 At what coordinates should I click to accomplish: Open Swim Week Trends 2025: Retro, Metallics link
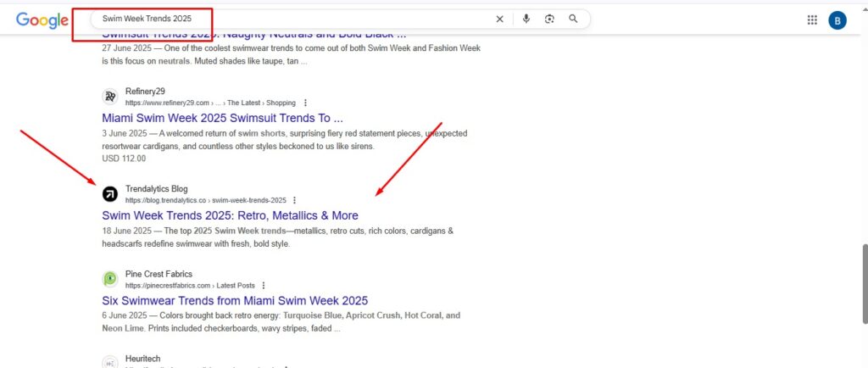[231, 215]
